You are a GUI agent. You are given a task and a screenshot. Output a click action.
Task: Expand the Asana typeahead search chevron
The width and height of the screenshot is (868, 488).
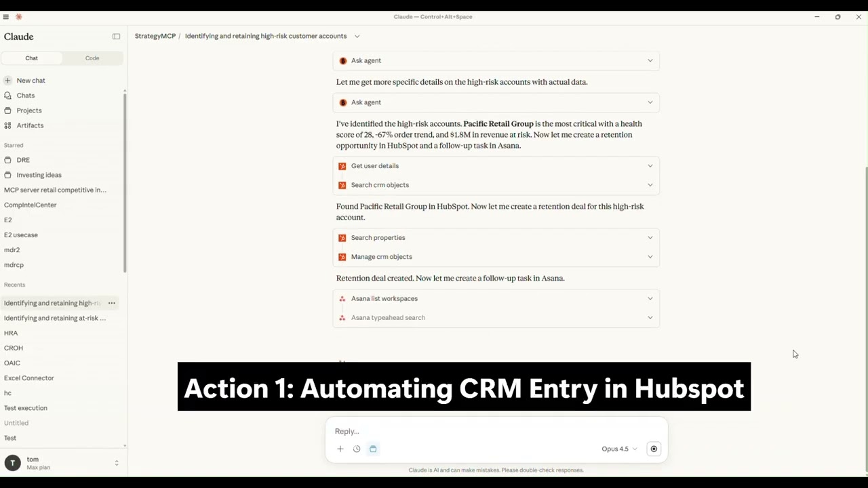650,318
